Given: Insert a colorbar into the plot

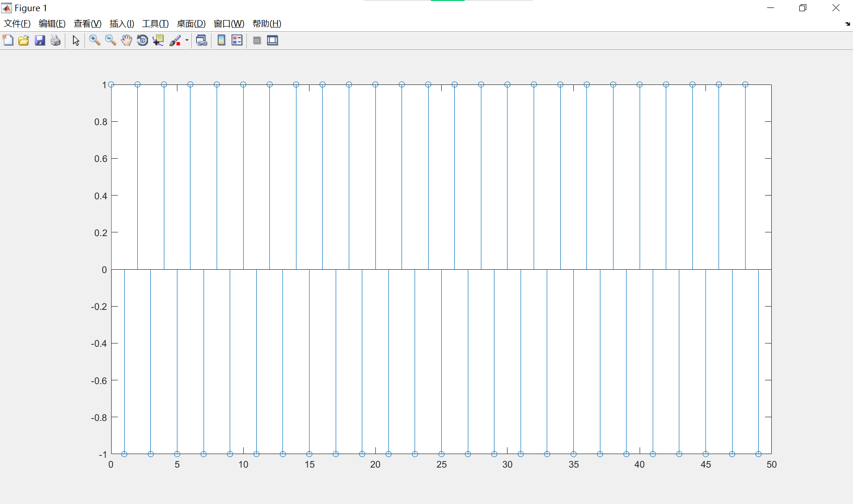Looking at the screenshot, I should (221, 41).
